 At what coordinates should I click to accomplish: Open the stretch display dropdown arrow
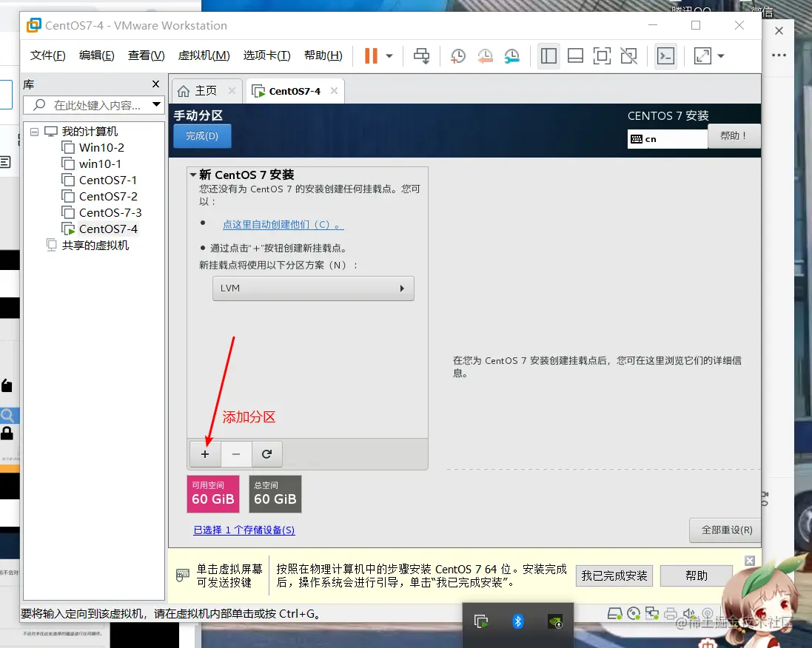(x=721, y=56)
